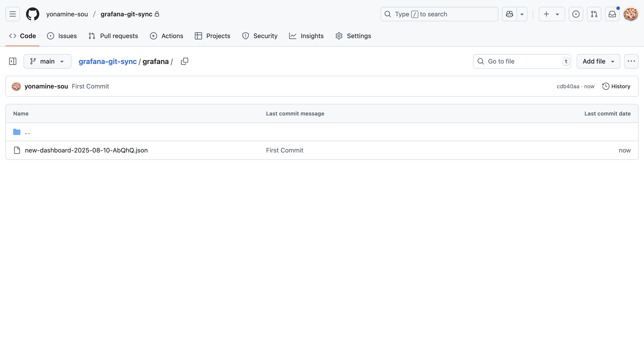This screenshot has height=354, width=644.
Task: Expand the file tree side panel
Action: coord(13,61)
